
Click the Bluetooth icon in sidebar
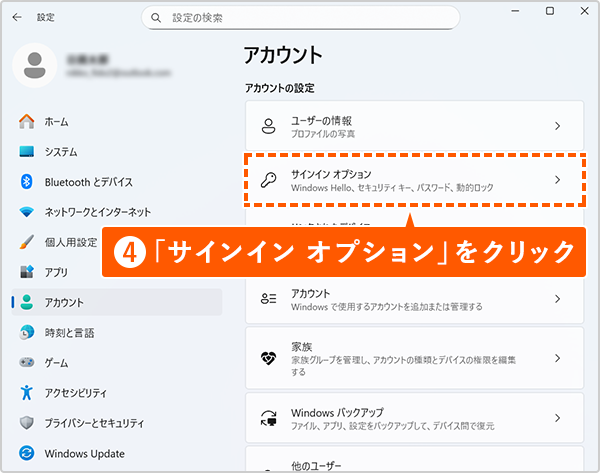27,182
